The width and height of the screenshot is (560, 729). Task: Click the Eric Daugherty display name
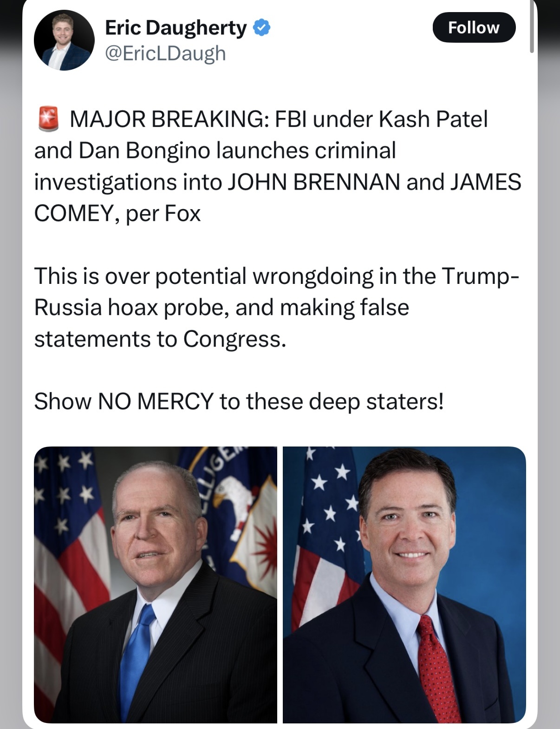176,28
